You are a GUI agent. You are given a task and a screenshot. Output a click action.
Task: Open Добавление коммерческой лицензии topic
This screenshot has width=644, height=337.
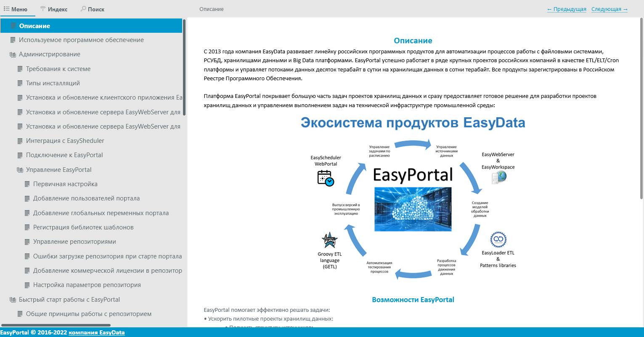pos(108,271)
